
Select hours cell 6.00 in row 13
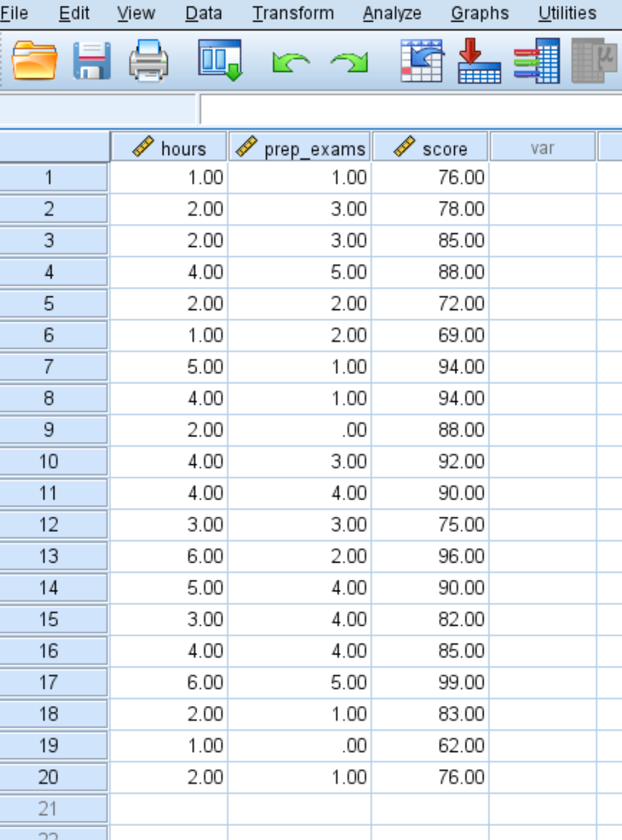click(x=168, y=556)
